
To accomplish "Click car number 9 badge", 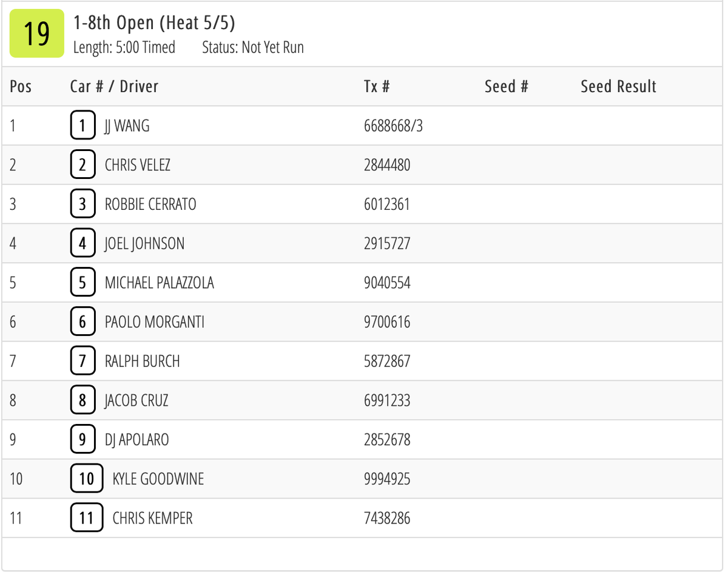I will [x=83, y=440].
